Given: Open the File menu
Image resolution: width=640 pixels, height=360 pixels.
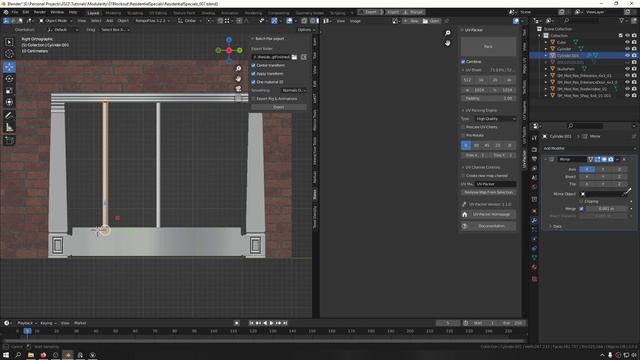Looking at the screenshot, I should point(15,12).
